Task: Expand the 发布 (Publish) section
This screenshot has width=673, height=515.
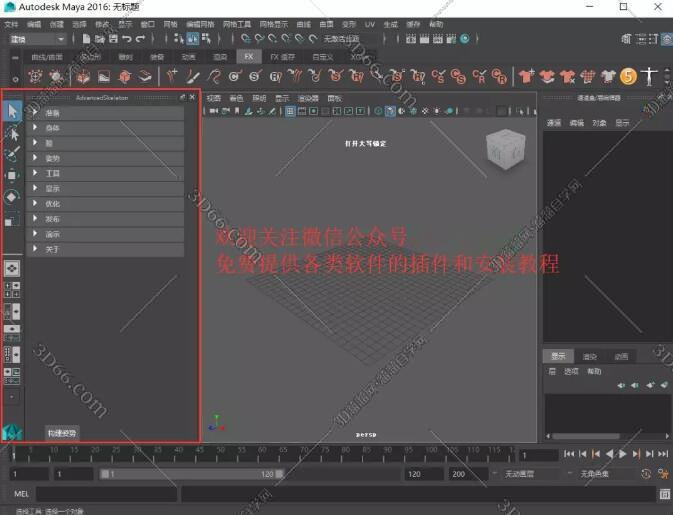Action: pos(106,219)
